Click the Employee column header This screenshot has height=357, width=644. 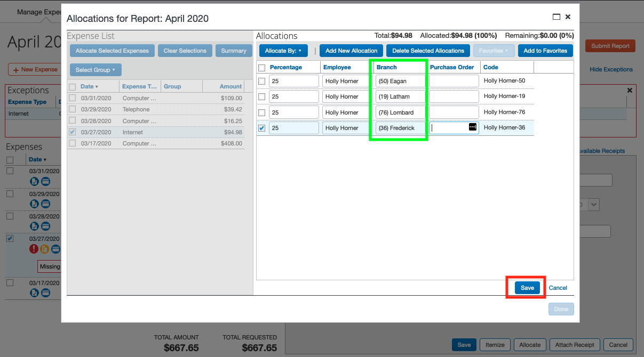(x=337, y=67)
